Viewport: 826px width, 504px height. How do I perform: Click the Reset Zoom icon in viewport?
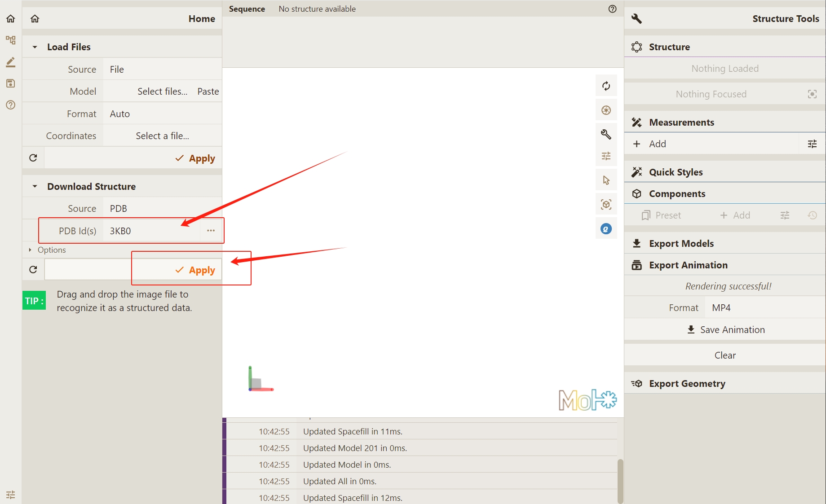(606, 86)
